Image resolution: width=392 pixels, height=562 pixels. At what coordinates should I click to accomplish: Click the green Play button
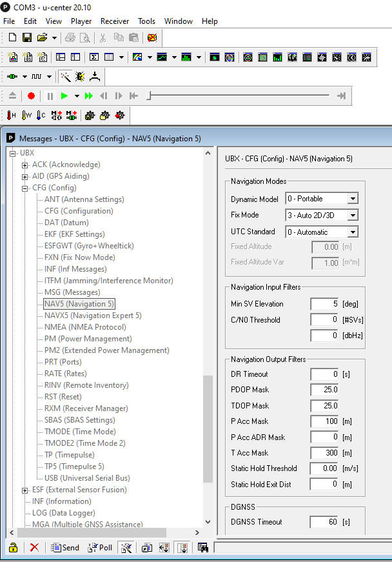tap(64, 95)
